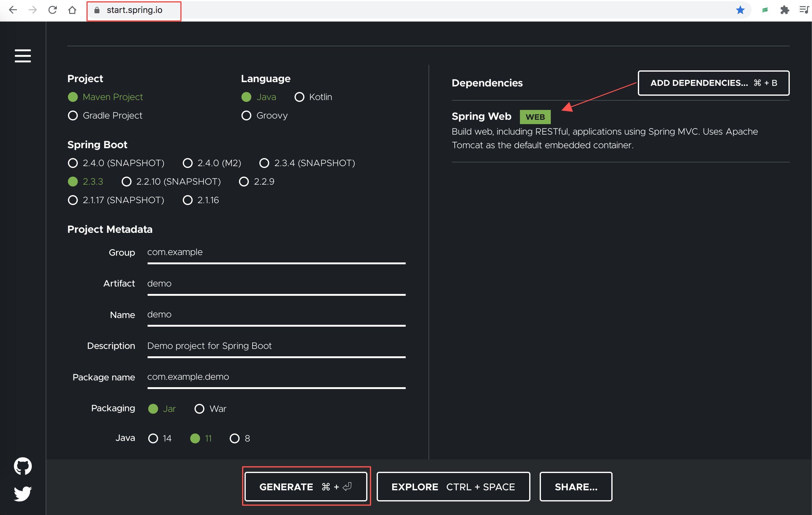Viewport: 812px width, 515px height.
Task: Open the hamburger menu in the sidebar
Action: (23, 56)
